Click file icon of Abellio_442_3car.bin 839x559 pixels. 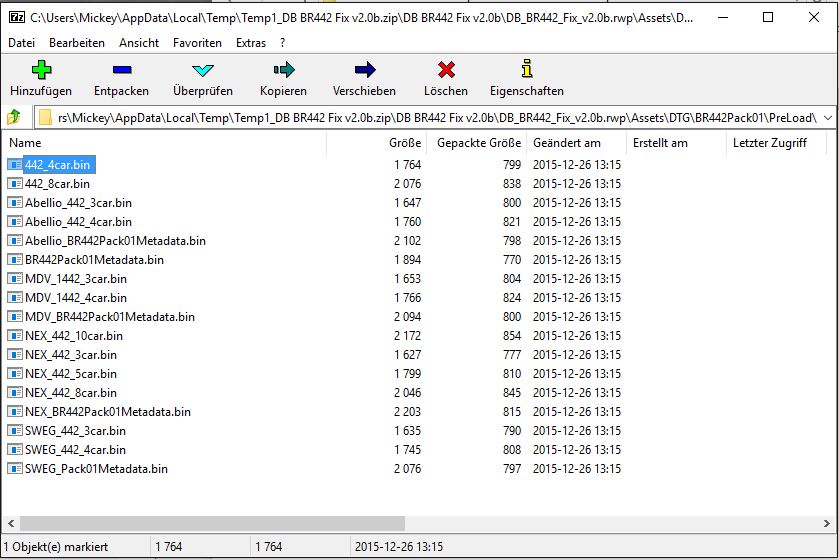[x=15, y=203]
